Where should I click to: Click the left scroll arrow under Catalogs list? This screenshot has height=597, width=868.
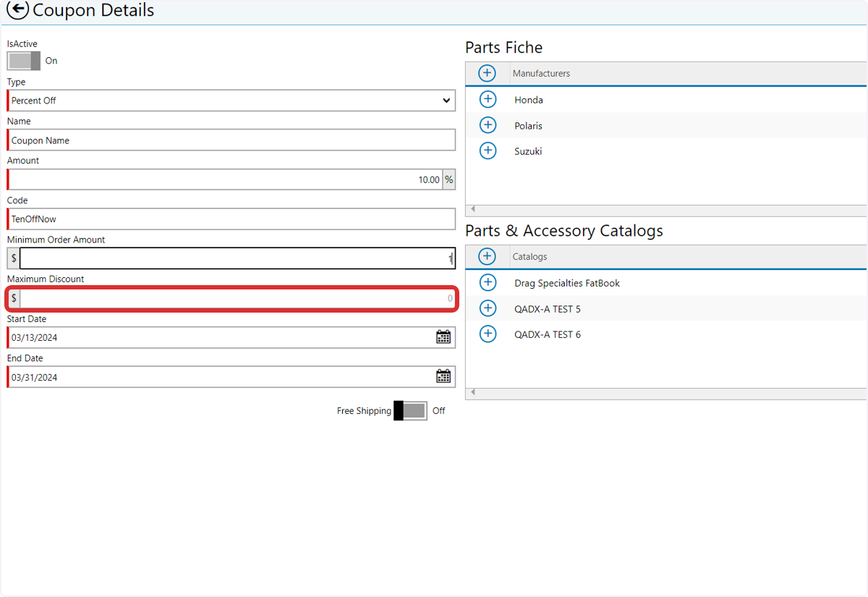[x=473, y=392]
